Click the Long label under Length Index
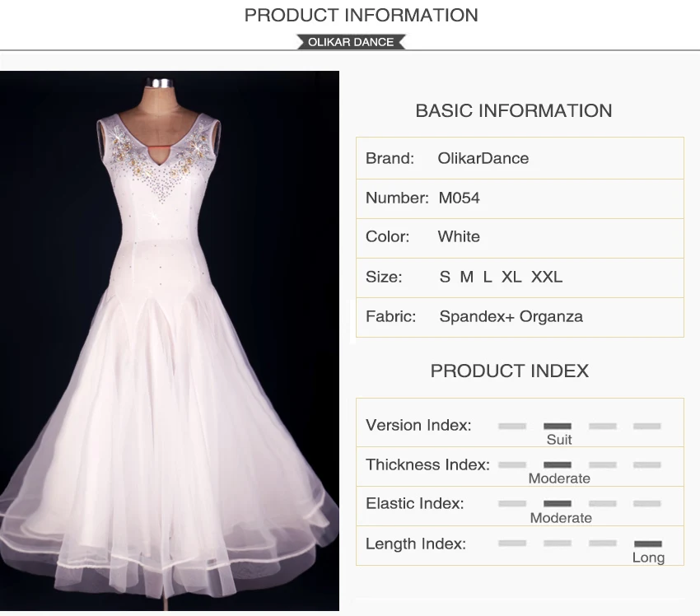 point(648,558)
